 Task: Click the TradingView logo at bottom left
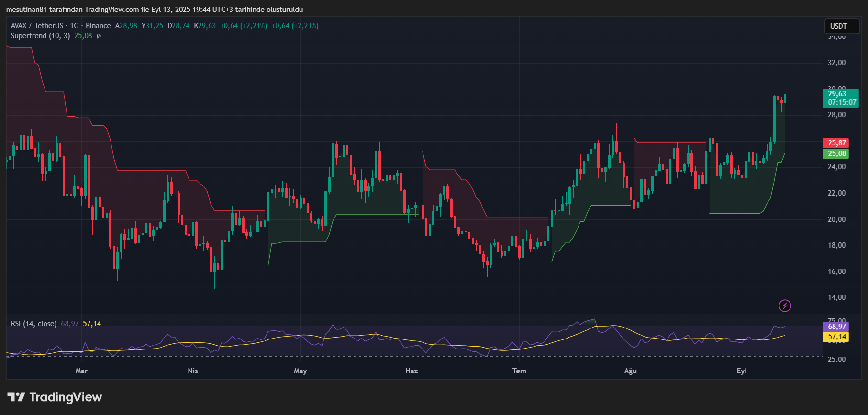(55, 397)
